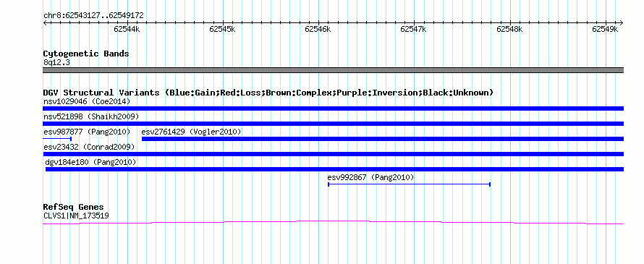
Task: Click the esv987877 (Pang2010) label
Action: tap(87, 132)
